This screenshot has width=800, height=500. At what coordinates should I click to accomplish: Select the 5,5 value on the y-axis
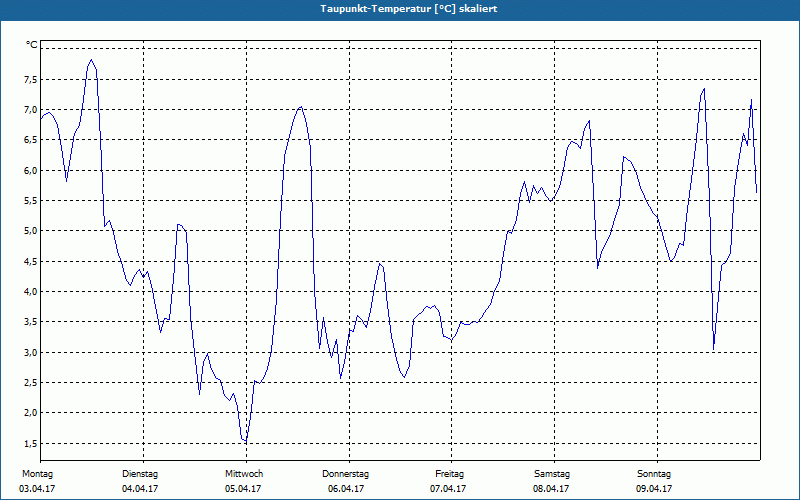[29, 201]
